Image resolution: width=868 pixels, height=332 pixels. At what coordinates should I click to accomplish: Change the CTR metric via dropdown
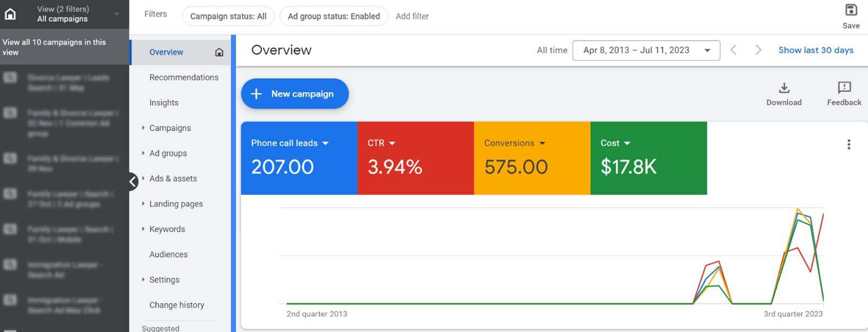(x=392, y=143)
